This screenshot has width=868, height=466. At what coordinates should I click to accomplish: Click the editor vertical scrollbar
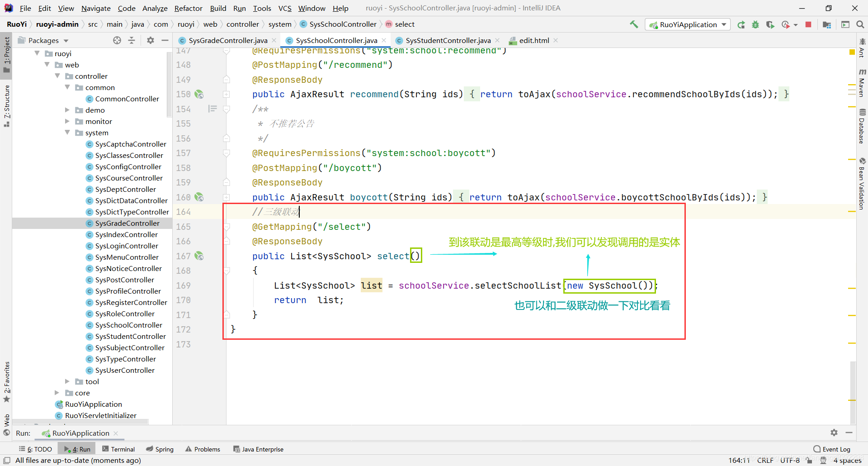(x=853, y=392)
